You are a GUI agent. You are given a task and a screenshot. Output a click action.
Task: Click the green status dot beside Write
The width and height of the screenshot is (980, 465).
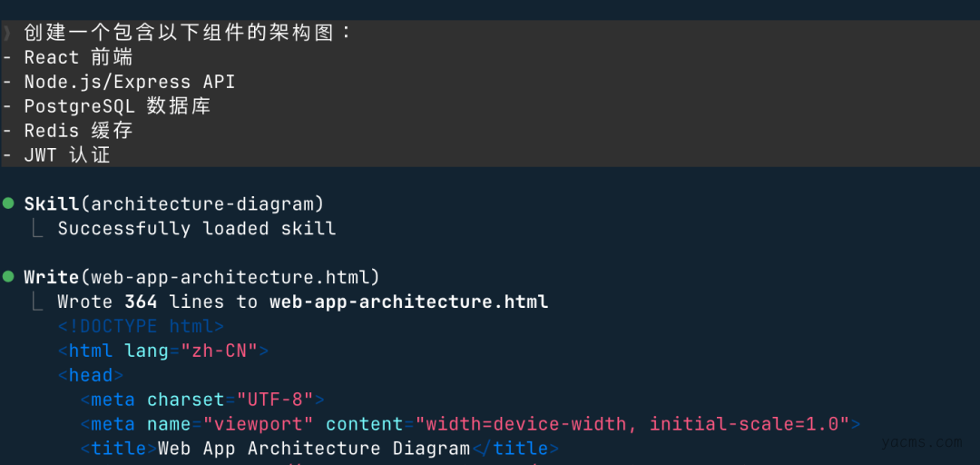[x=8, y=275]
